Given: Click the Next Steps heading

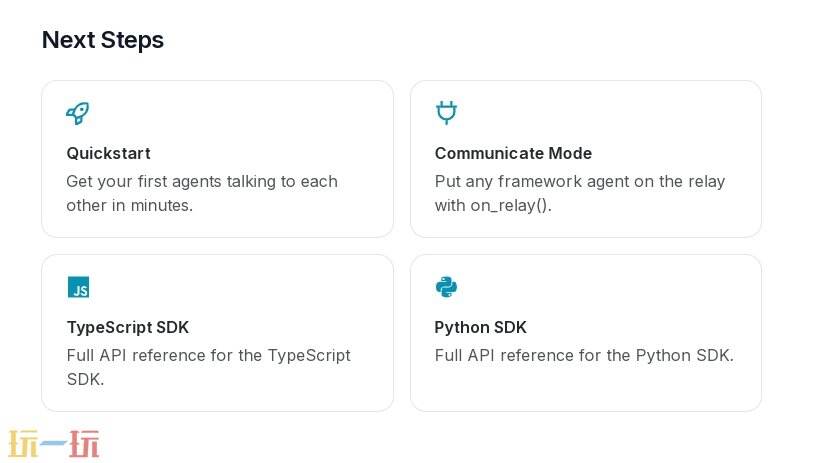Looking at the screenshot, I should pos(103,40).
